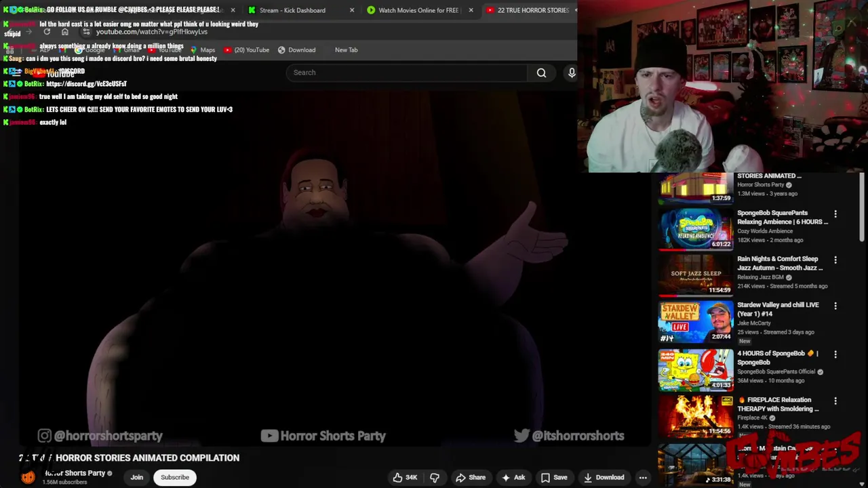Open 4 HOURS of SpongeBob thumbnail
This screenshot has height=488, width=868.
696,370
